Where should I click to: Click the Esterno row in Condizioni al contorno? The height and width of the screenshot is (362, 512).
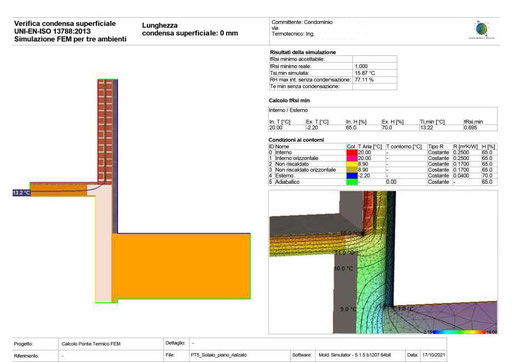(383, 176)
